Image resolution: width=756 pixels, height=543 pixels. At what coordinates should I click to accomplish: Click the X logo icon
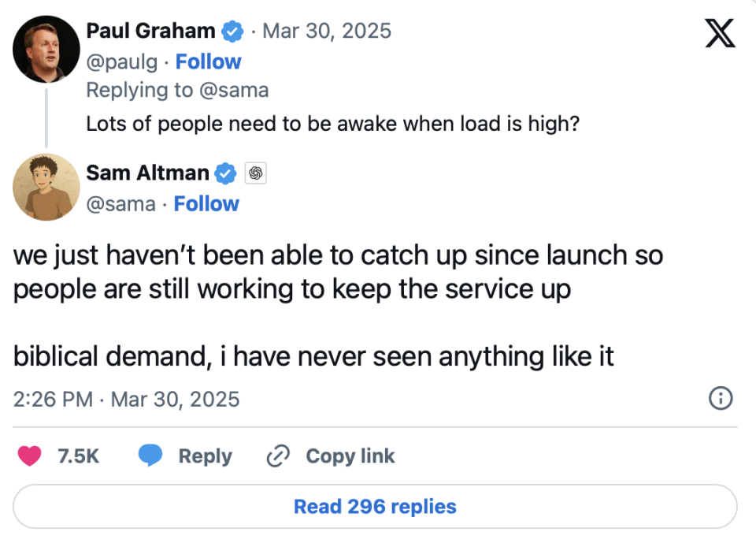(720, 34)
